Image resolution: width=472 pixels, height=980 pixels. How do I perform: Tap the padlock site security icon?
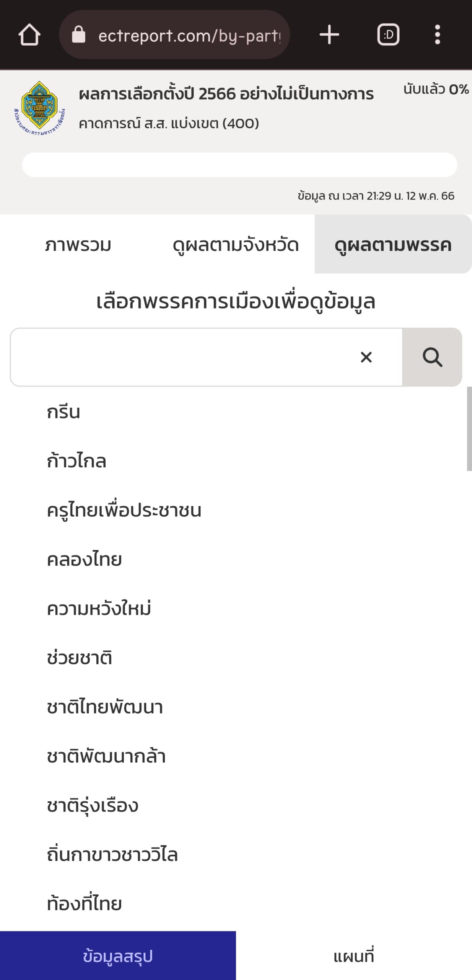tap(79, 35)
